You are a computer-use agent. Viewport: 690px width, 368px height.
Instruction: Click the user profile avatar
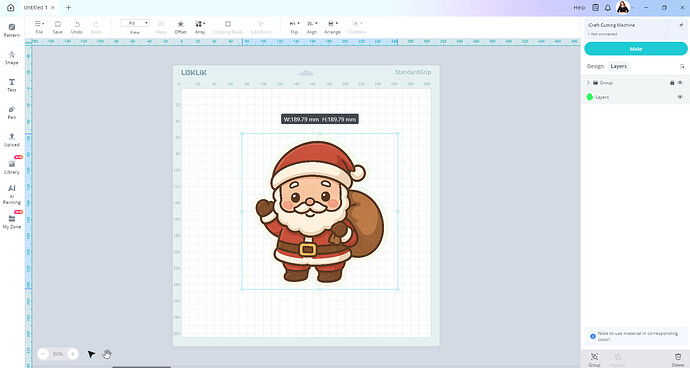[x=623, y=7]
